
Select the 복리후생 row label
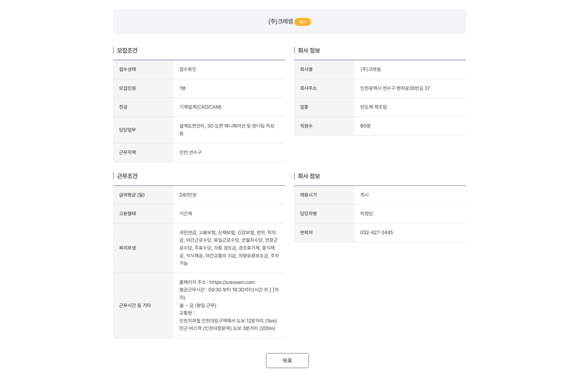pyautogui.click(x=127, y=248)
